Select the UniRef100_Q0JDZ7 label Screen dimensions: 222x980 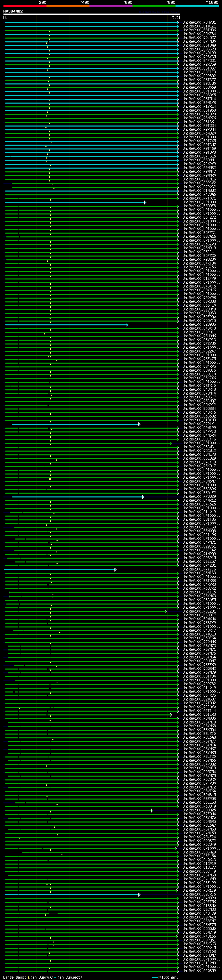pos(199,38)
